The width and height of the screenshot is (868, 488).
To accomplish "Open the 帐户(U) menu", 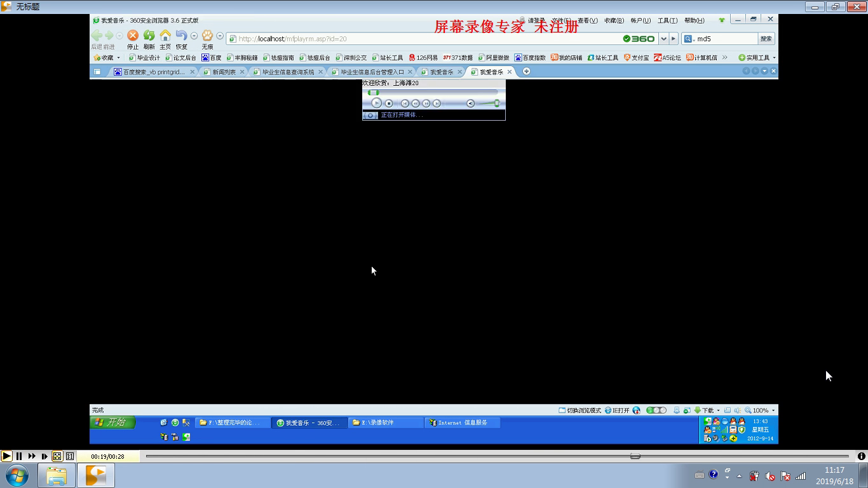I will click(x=641, y=20).
